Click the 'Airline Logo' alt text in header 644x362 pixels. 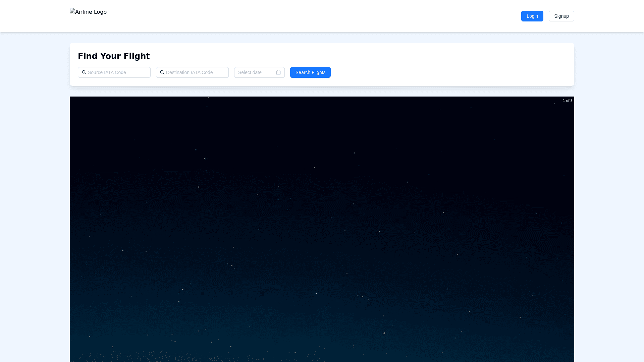point(91,12)
